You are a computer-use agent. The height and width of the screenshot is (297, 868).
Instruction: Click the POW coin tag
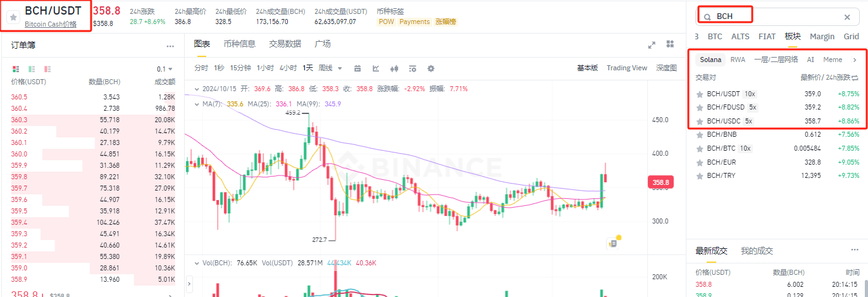(385, 22)
